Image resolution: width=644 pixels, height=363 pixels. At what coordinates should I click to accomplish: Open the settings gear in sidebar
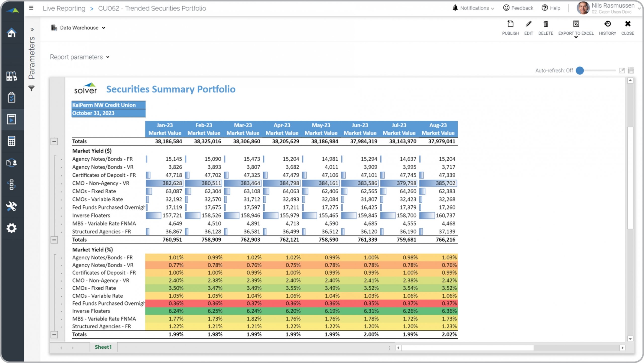point(12,228)
